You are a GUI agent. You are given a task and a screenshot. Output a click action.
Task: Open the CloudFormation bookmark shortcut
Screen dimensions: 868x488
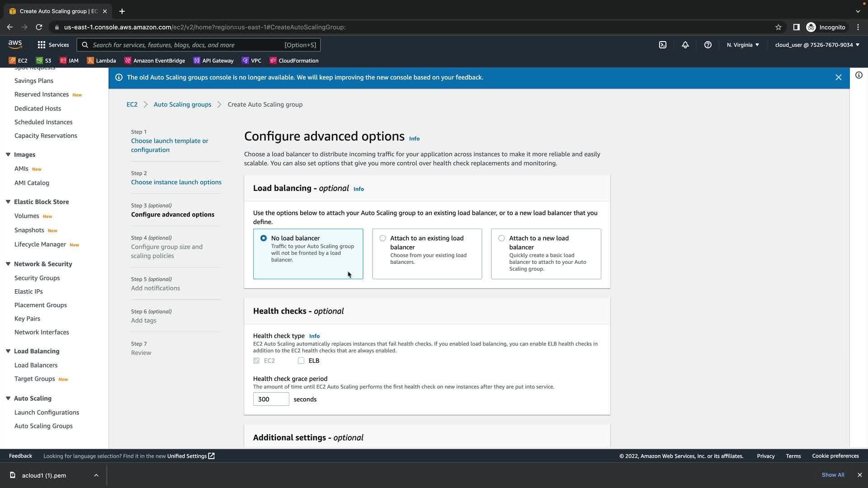click(294, 61)
